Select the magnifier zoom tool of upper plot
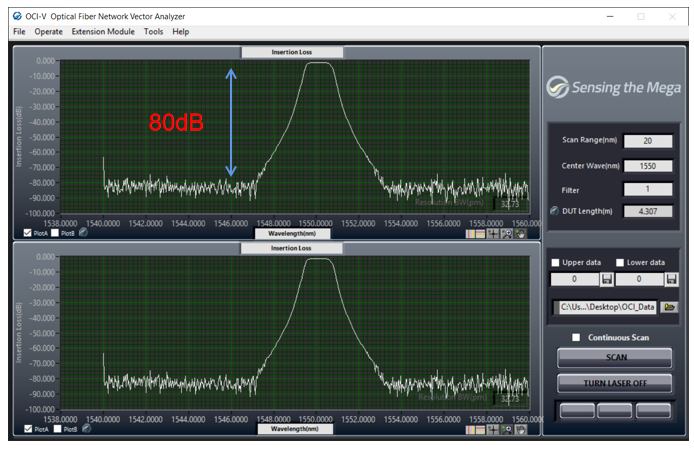The width and height of the screenshot is (694, 450). click(x=507, y=234)
